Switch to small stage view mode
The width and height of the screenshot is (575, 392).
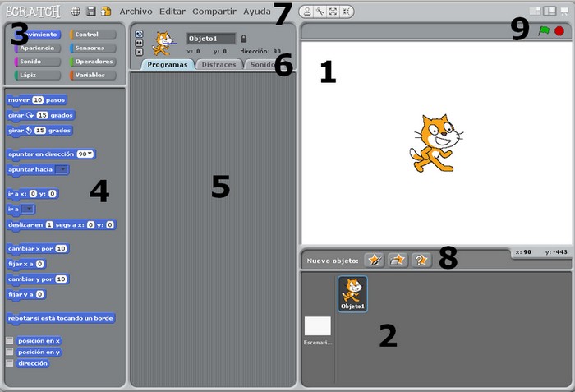pos(535,12)
